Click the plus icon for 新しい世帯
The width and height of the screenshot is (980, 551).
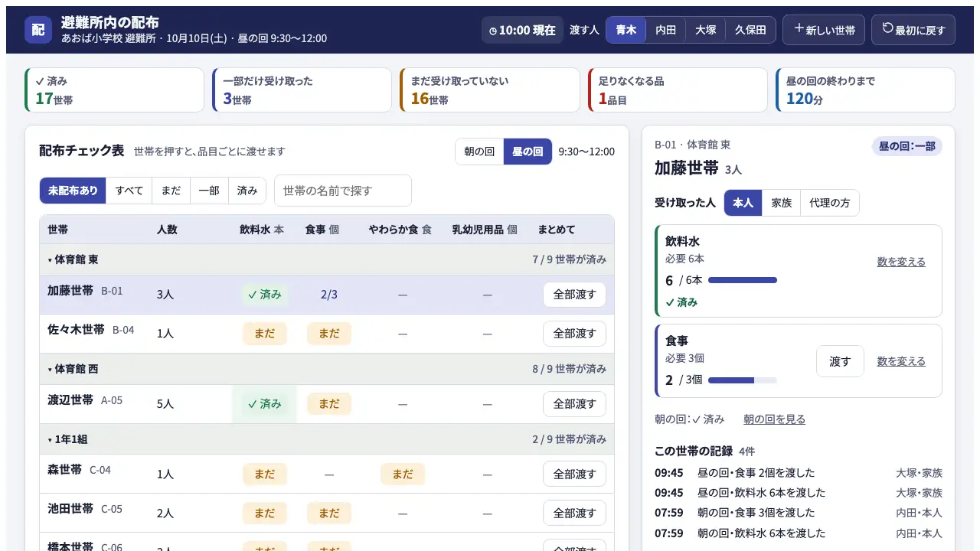(799, 28)
